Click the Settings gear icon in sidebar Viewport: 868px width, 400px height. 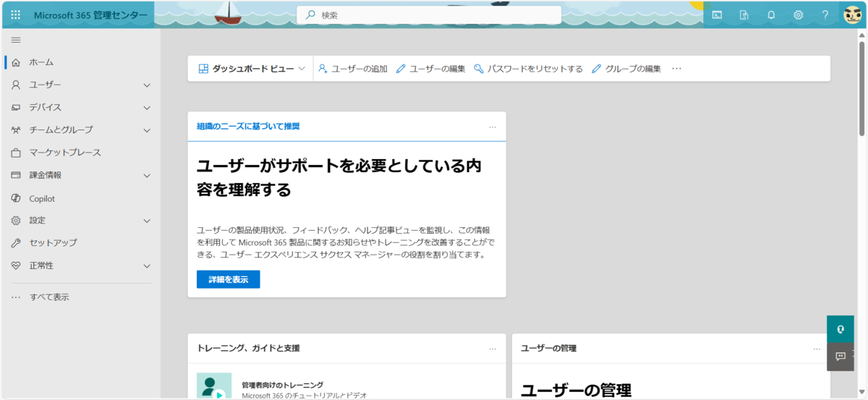16,221
